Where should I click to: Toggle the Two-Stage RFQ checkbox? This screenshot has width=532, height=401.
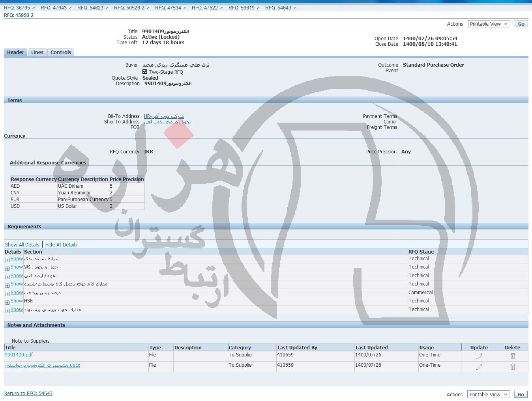click(x=144, y=72)
